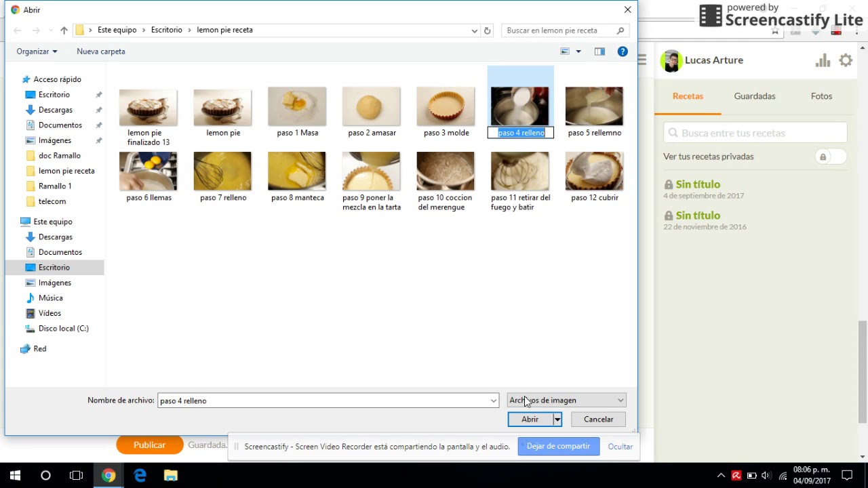
Task: Open Chrome in the taskbar
Action: coord(108,476)
